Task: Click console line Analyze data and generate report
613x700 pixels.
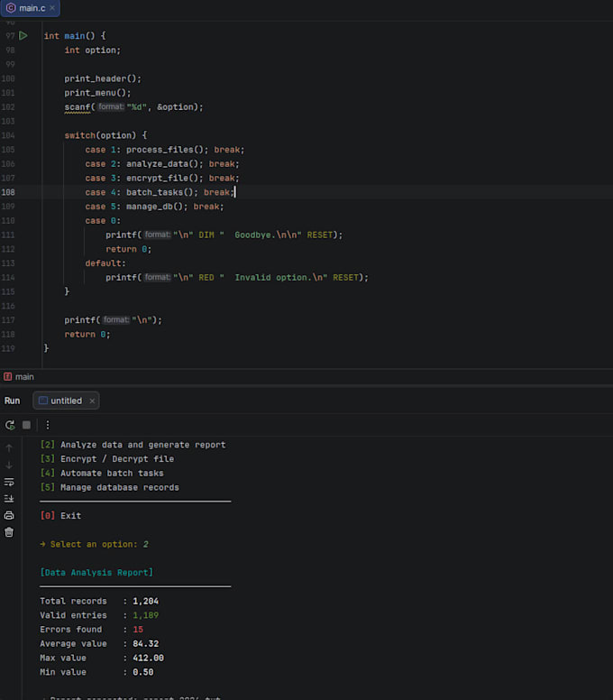Action: click(133, 445)
